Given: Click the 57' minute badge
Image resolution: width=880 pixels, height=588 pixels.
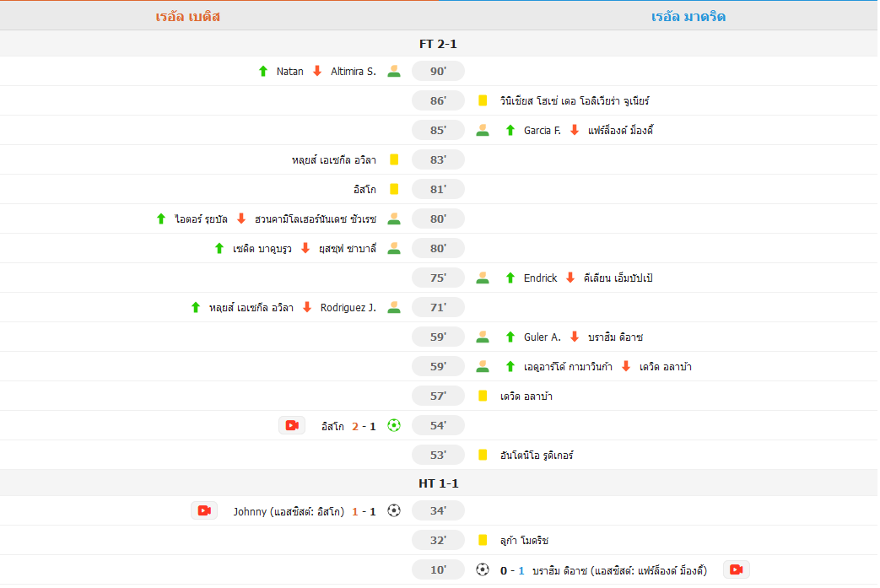Looking at the screenshot, I should point(439,396).
